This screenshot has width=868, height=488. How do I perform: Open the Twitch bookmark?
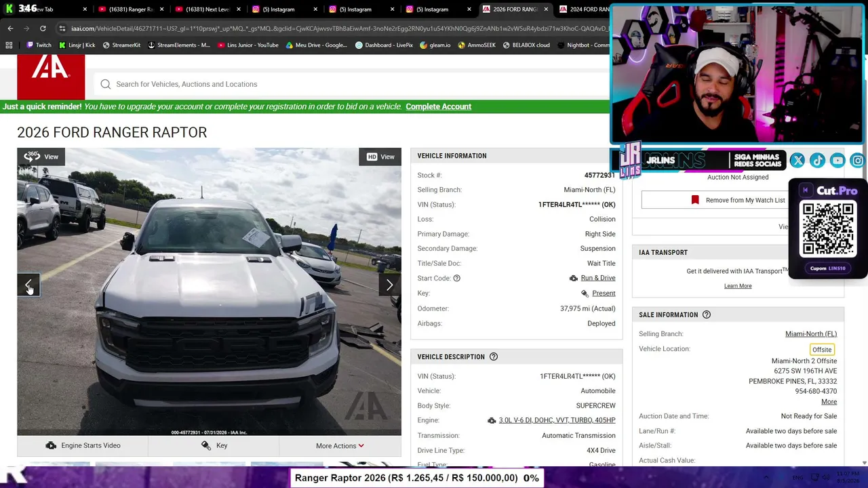click(39, 45)
